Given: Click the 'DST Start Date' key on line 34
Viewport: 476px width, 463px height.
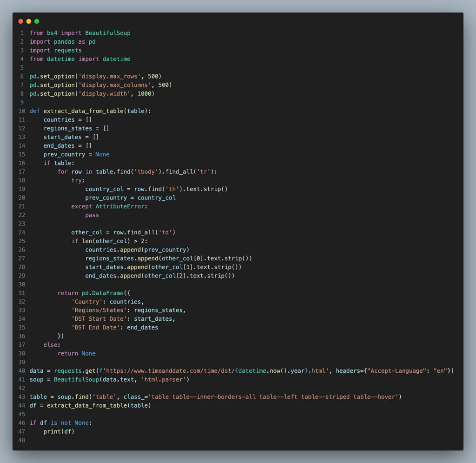Looking at the screenshot, I should [99, 319].
